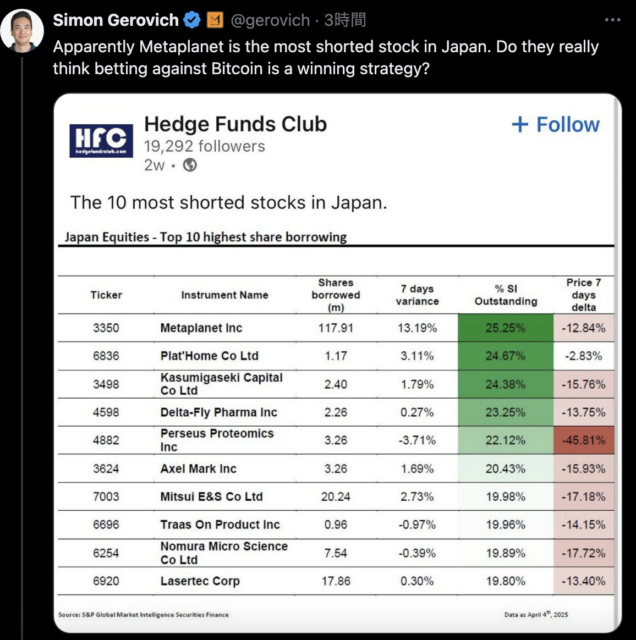Image resolution: width=636 pixels, height=640 pixels.
Task: Click the Simon Gerovich display name
Action: [116, 20]
